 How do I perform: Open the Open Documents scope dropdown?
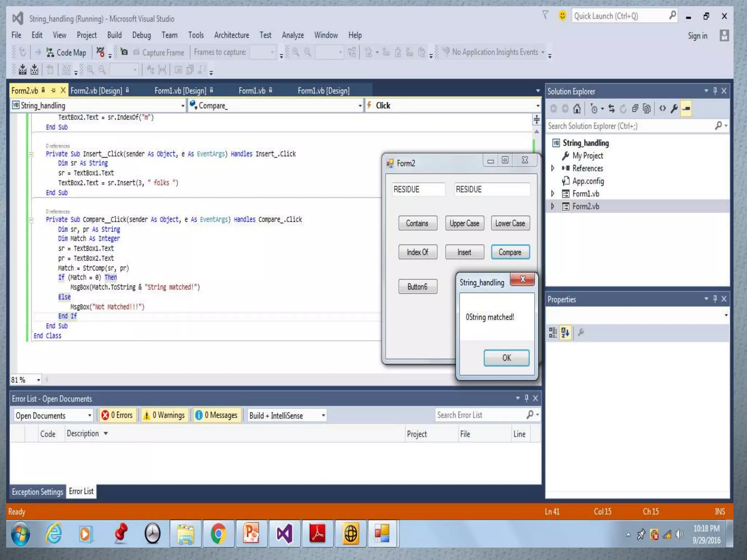[x=53, y=416]
